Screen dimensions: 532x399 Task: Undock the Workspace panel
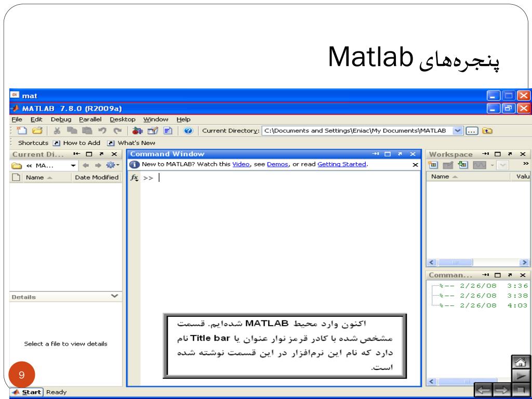(x=510, y=154)
